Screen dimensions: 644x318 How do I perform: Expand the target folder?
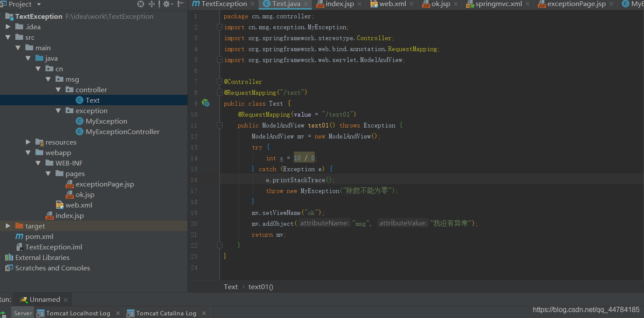8,226
